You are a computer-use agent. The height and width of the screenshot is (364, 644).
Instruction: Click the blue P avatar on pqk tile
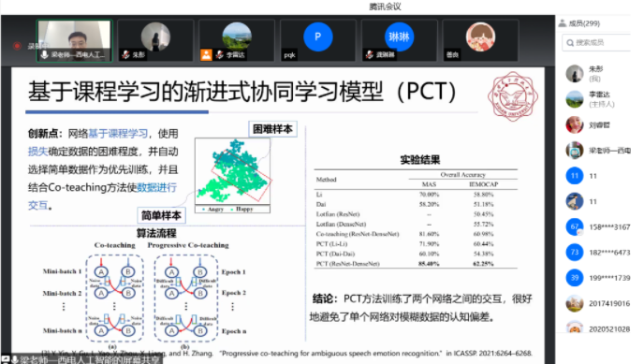[x=318, y=36]
